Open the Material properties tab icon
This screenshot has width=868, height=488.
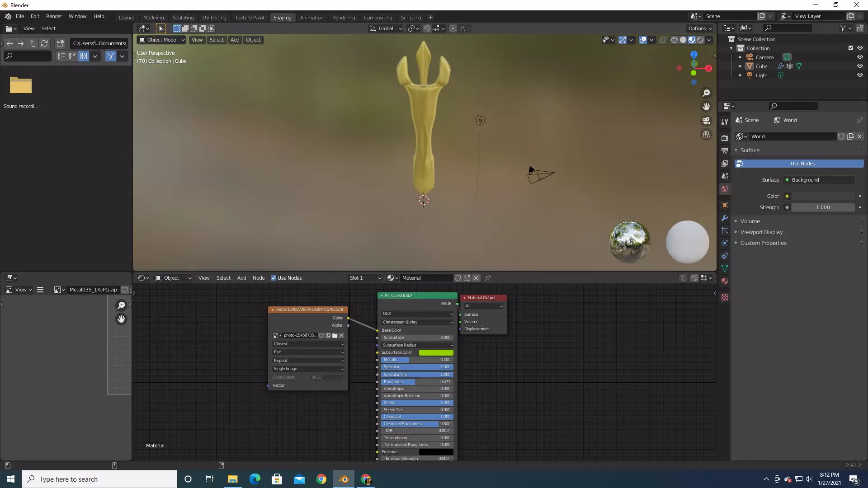click(725, 281)
